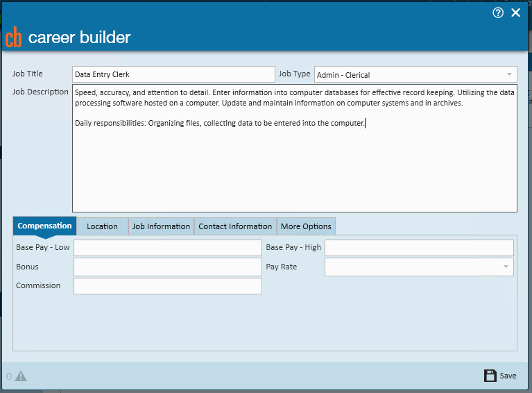Click the Bonus input field

click(x=168, y=267)
